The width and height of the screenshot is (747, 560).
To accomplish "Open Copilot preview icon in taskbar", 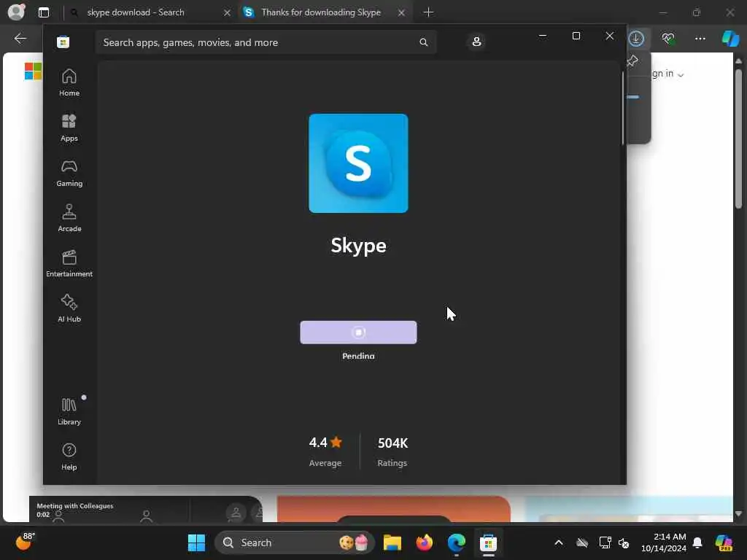I will click(x=724, y=542).
